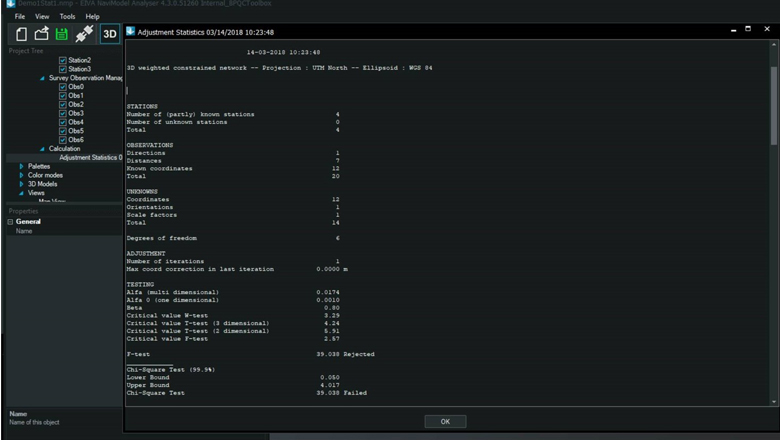The width and height of the screenshot is (780, 440).
Task: Select the Palettes tree label
Action: (x=39, y=166)
